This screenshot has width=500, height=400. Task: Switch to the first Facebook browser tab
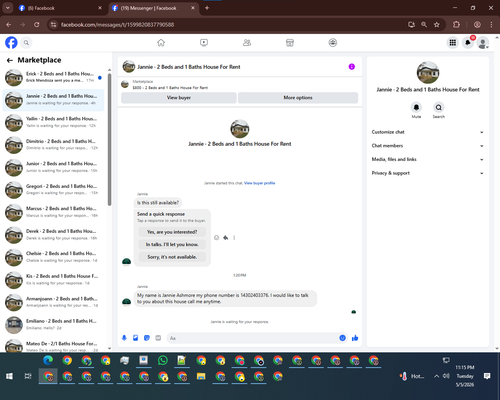[x=60, y=8]
